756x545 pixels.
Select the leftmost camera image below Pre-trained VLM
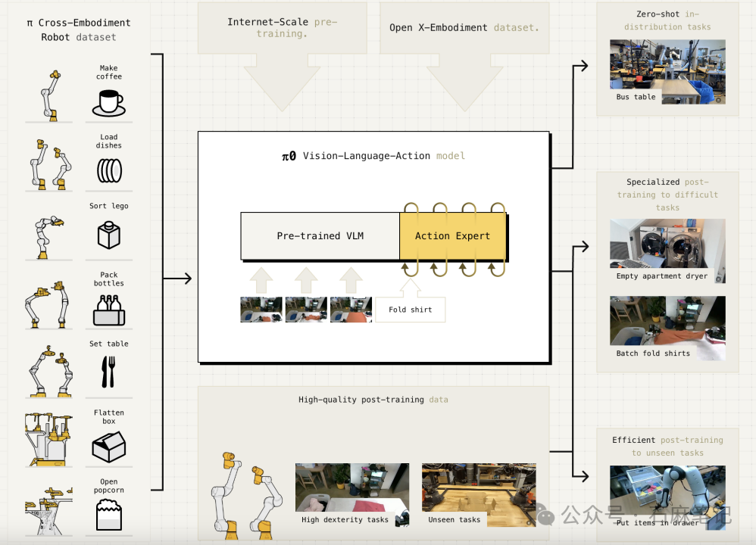261,310
